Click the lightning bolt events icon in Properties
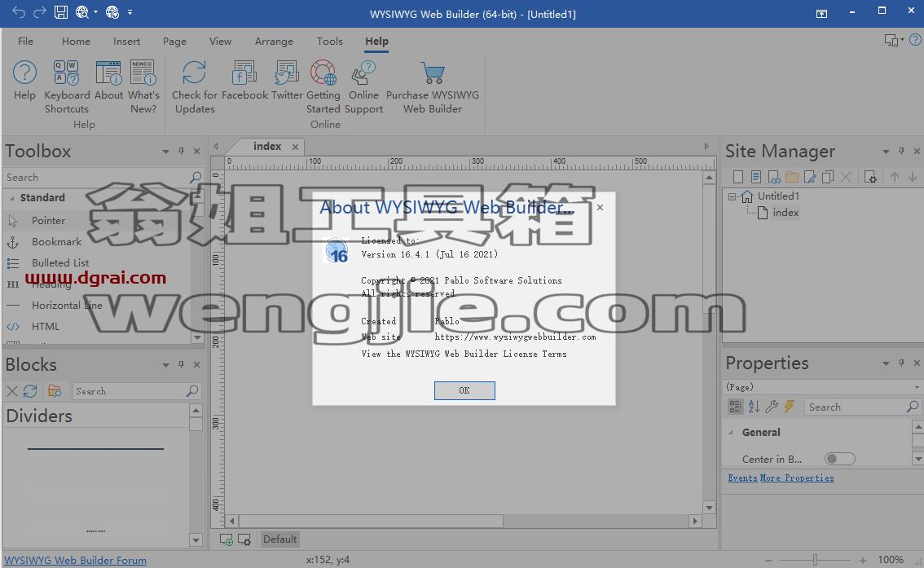 (790, 406)
